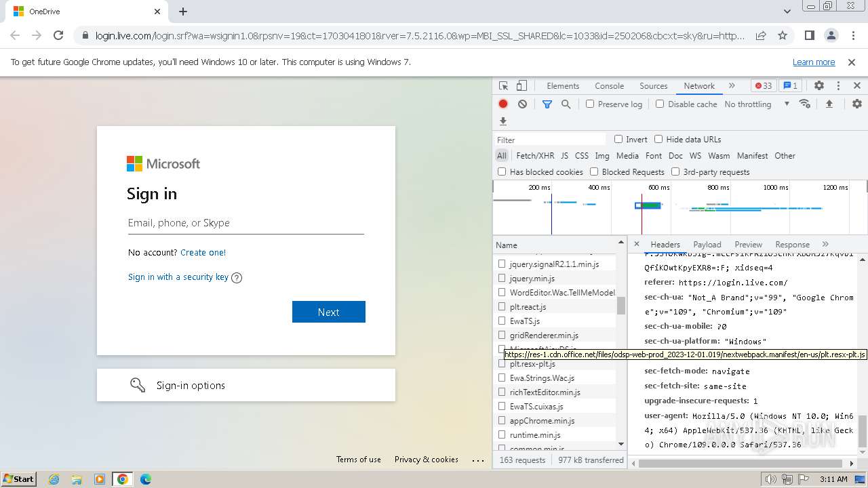Viewport: 868px width, 488px height.
Task: Expand more sign-in footer options dots
Action: (x=478, y=460)
